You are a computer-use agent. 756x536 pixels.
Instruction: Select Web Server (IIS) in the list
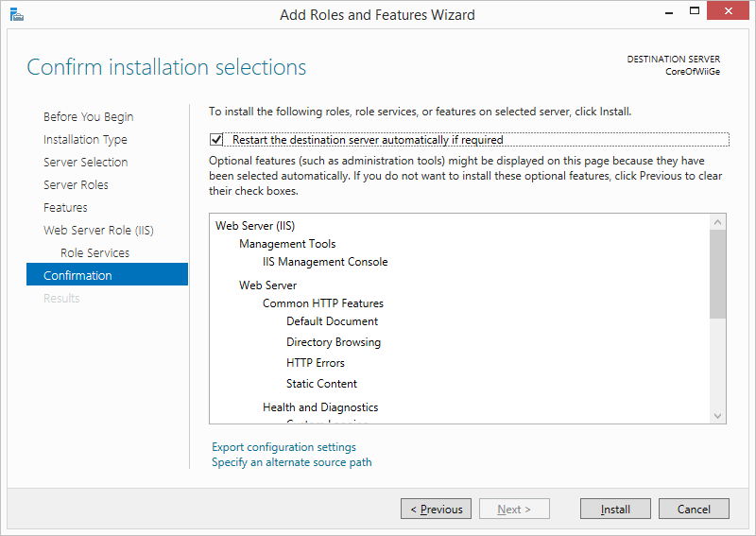click(255, 226)
